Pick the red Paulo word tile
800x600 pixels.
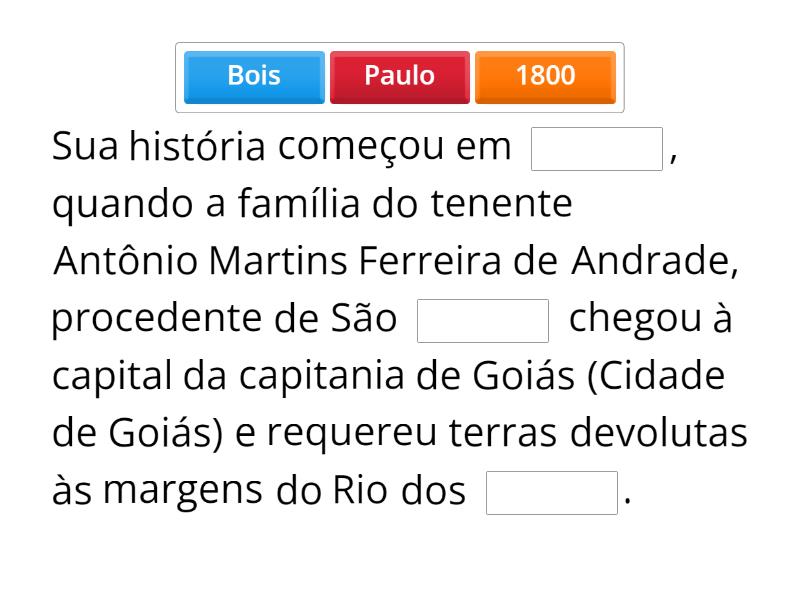pyautogui.click(x=399, y=76)
